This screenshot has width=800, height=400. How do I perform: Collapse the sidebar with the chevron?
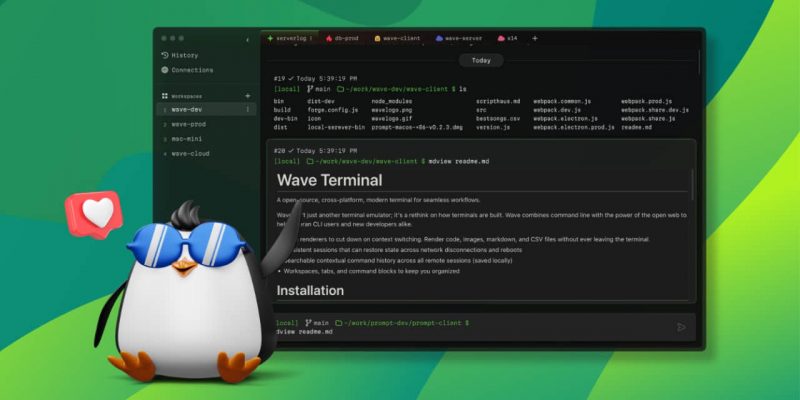pos(247,40)
